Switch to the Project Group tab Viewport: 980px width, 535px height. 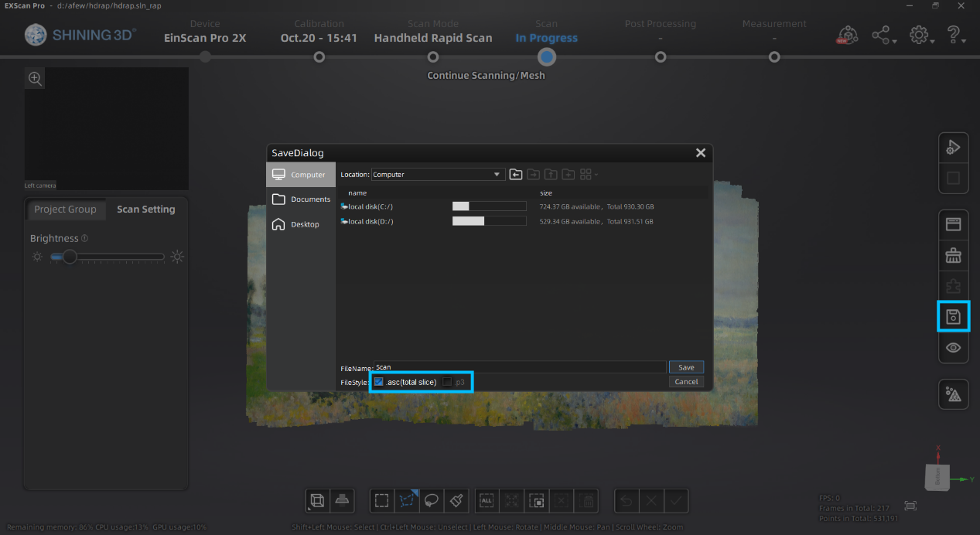click(65, 210)
